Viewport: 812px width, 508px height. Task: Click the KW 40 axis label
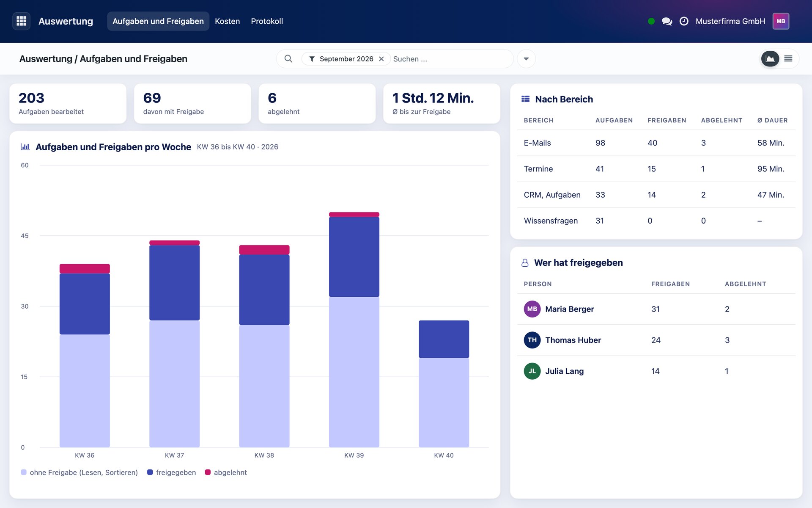click(444, 455)
